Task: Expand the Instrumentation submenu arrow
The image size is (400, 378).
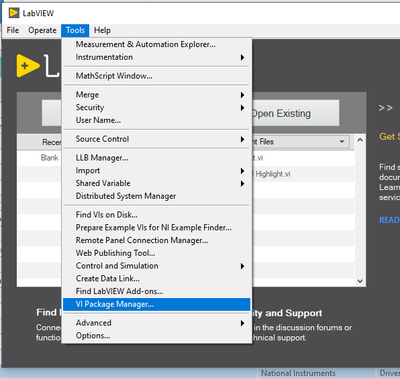Action: [242, 58]
